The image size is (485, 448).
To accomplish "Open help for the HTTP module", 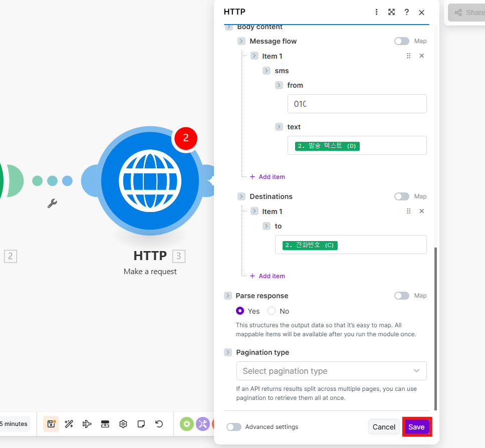I will (407, 12).
